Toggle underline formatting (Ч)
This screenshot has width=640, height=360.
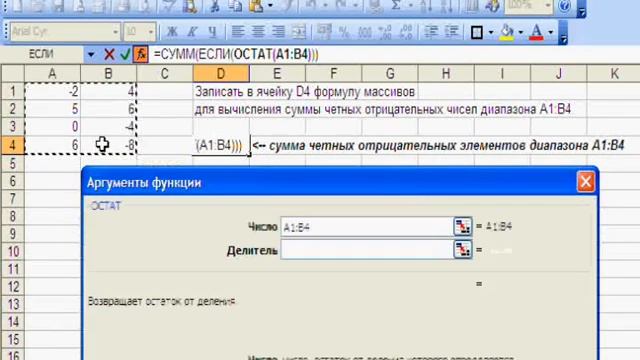click(212, 31)
